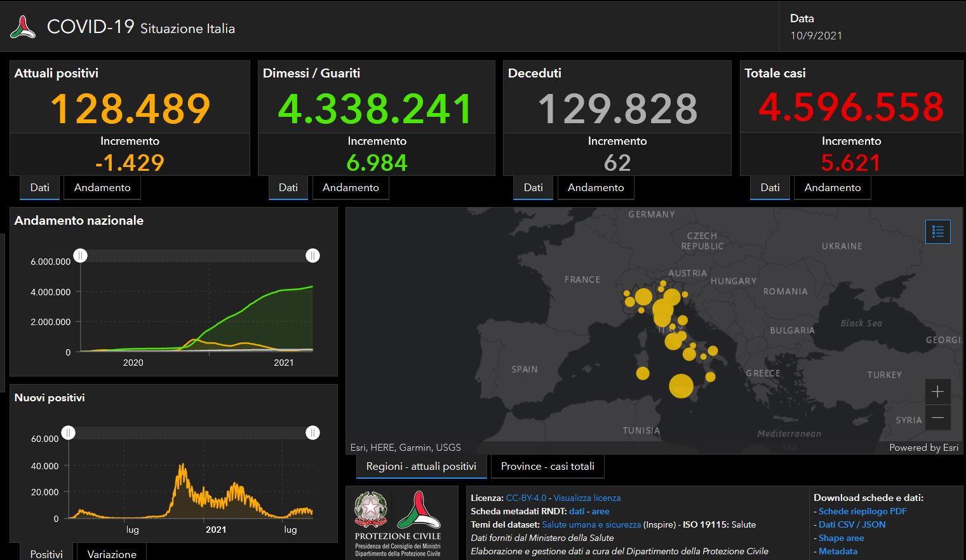Select Dati tab under Totale casi
Image resolution: width=966 pixels, height=560 pixels.
pyautogui.click(x=770, y=188)
